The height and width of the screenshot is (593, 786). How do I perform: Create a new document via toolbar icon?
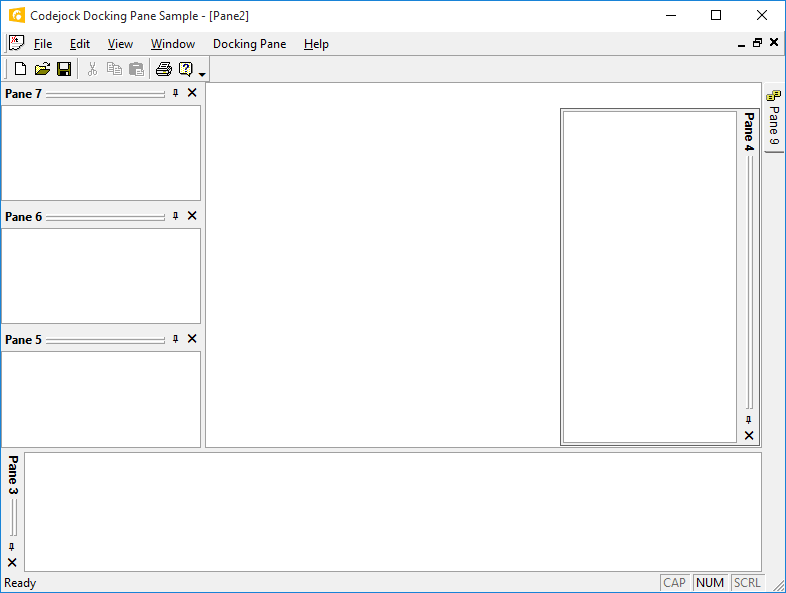coord(21,69)
